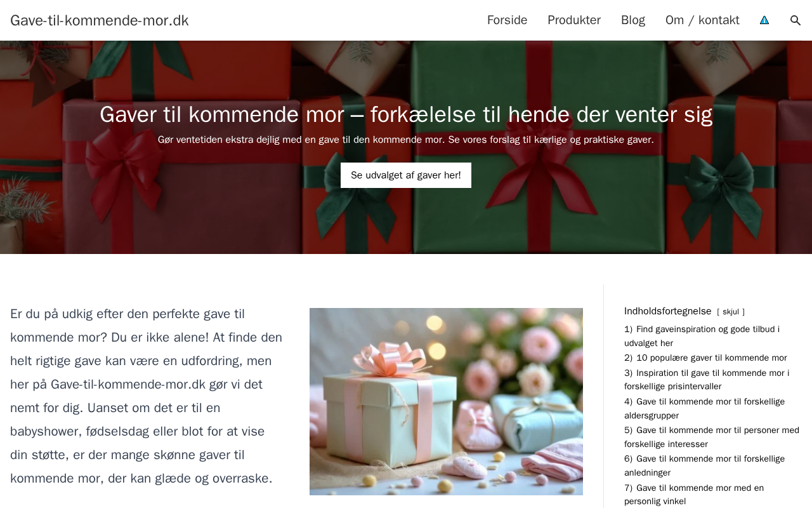Viewport: 812px width, 508px height.
Task: Click the Gave-til-kommende-mor.dk site title
Action: pyautogui.click(x=100, y=20)
